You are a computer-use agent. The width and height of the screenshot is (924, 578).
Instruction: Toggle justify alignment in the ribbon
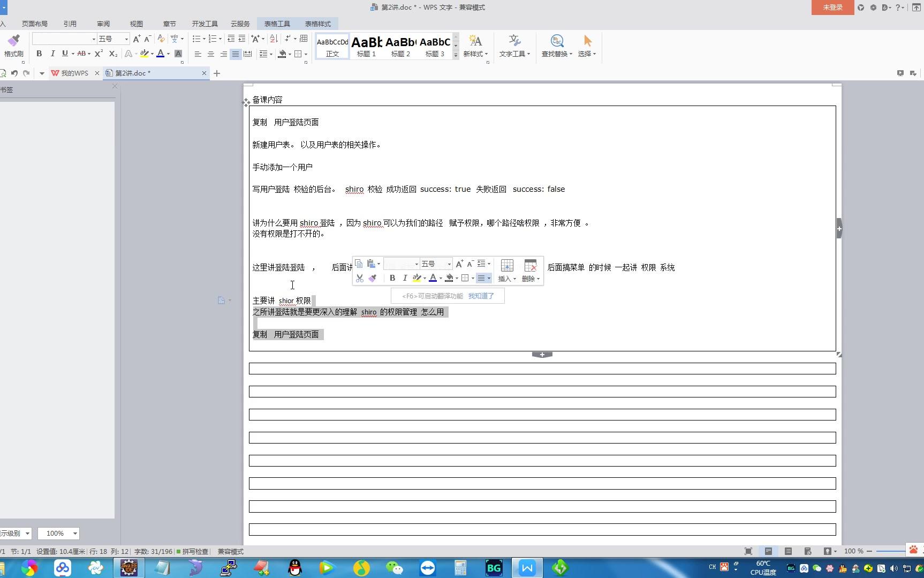(236, 54)
